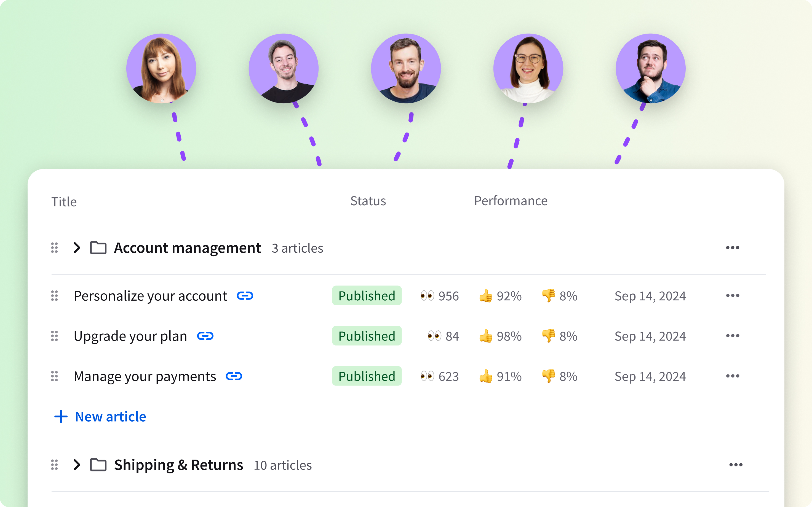Viewport: 812px width, 507px height.
Task: Click drag handle of Account management folder
Action: click(54, 248)
